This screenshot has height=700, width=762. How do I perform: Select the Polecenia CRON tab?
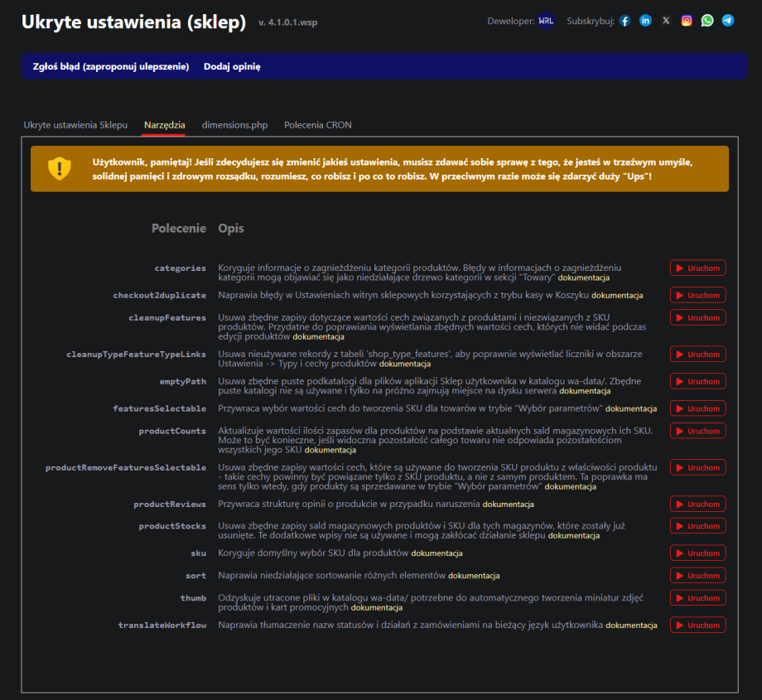pos(317,125)
